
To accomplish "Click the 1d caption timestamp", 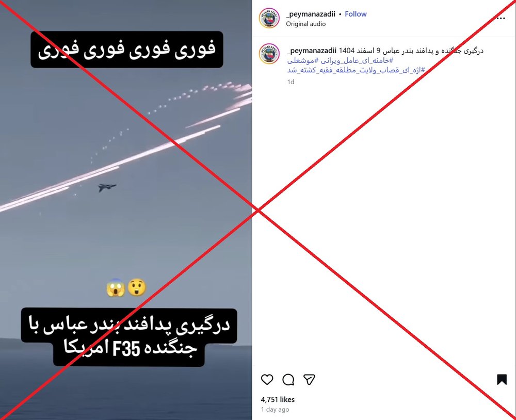I will [291, 82].
